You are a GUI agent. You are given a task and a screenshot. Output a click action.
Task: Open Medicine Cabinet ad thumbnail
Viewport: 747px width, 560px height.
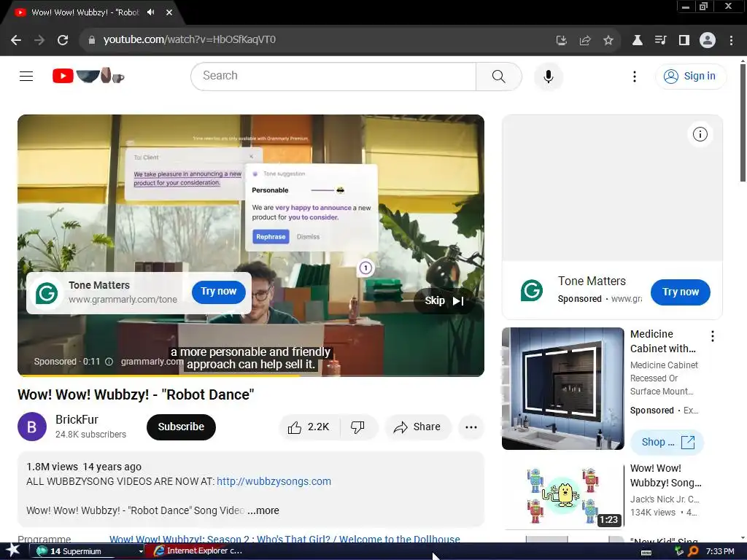click(x=562, y=389)
